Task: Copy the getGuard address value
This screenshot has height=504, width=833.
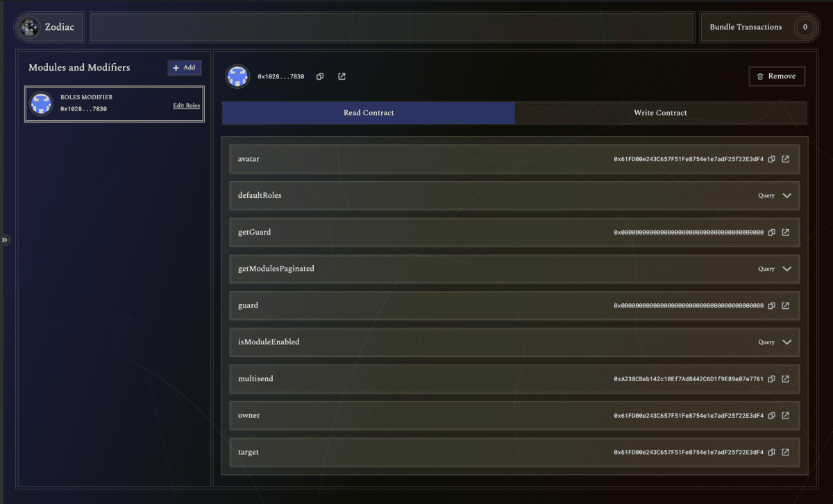Action: click(x=771, y=233)
